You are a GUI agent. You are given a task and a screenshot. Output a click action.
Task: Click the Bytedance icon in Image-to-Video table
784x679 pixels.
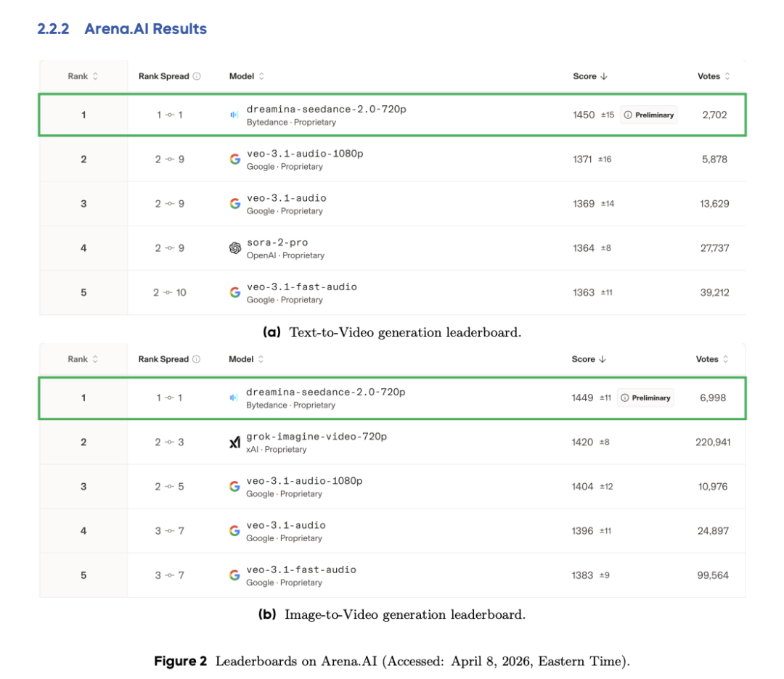pos(234,398)
